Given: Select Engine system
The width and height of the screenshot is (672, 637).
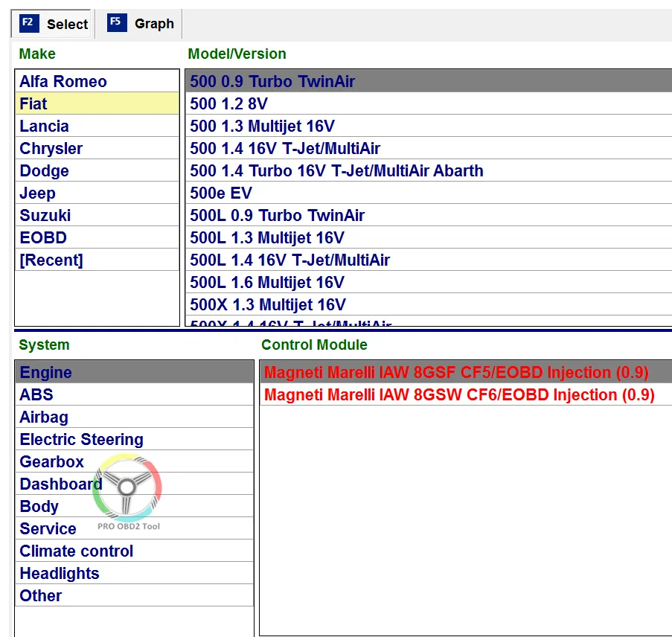Looking at the screenshot, I should pos(134,372).
